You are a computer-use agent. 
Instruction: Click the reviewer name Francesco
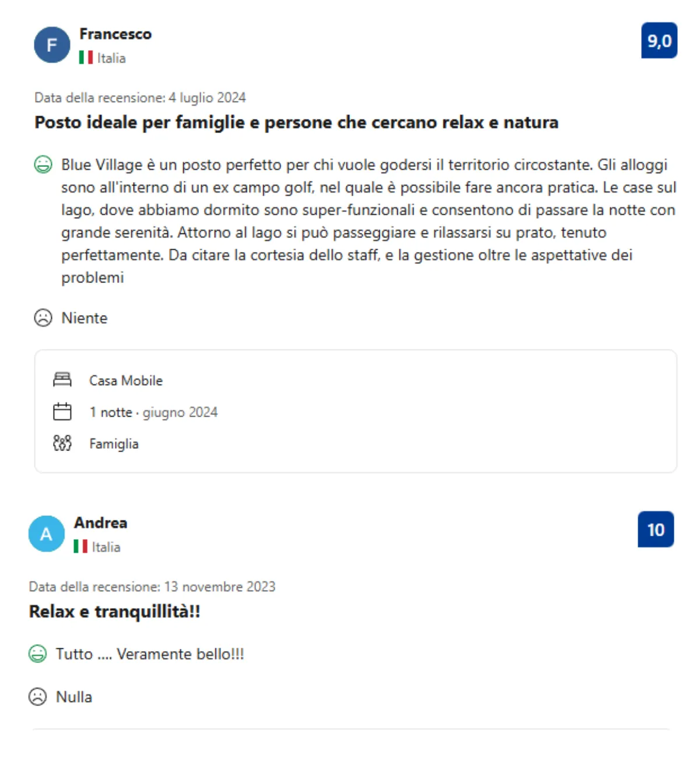[x=116, y=34]
